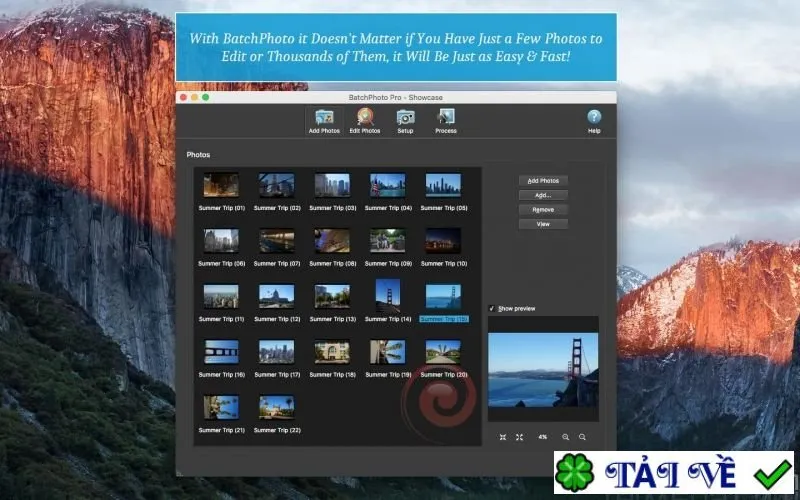Select the Summer Trip (14) bridge photo
Screen dimensions: 800x500
click(x=388, y=295)
